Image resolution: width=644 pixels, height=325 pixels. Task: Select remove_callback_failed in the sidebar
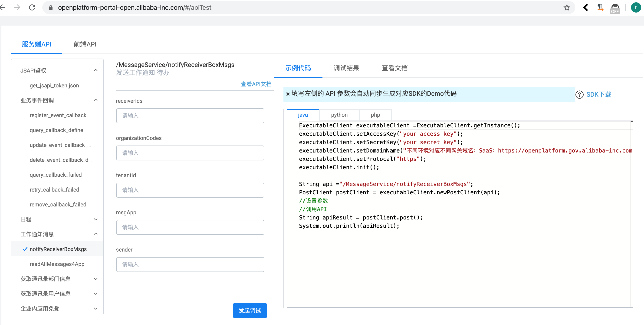[x=58, y=205]
